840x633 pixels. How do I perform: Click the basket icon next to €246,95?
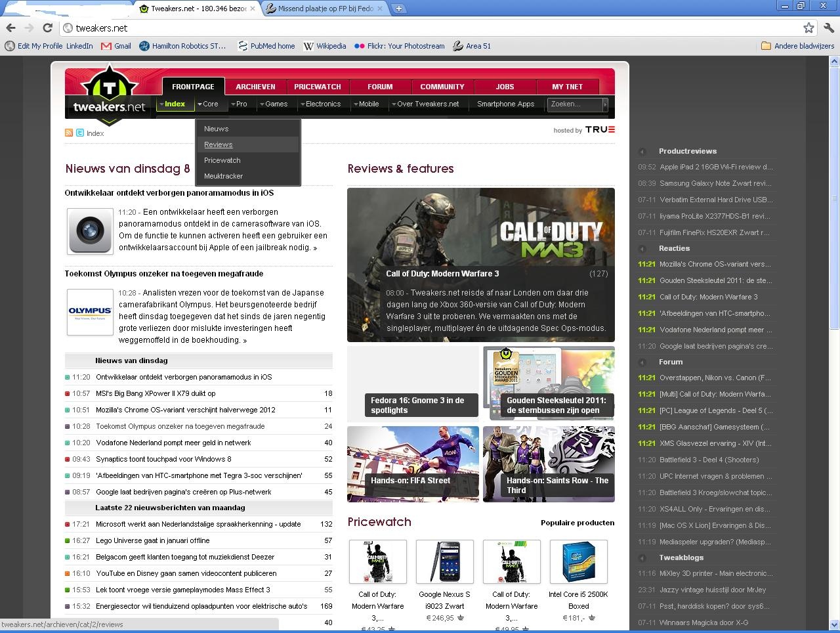click(x=461, y=618)
